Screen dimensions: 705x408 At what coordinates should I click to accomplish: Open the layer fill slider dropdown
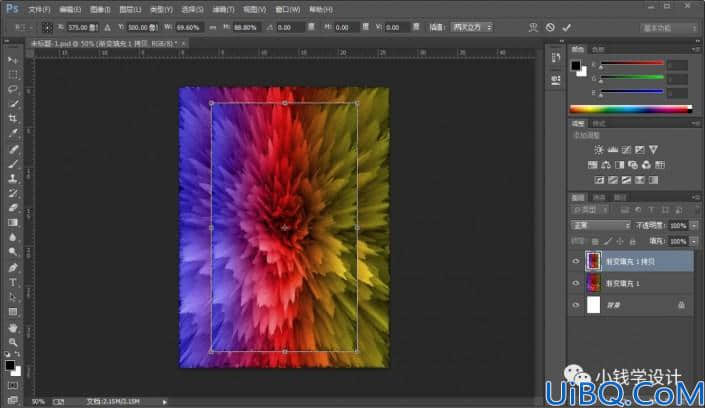694,242
